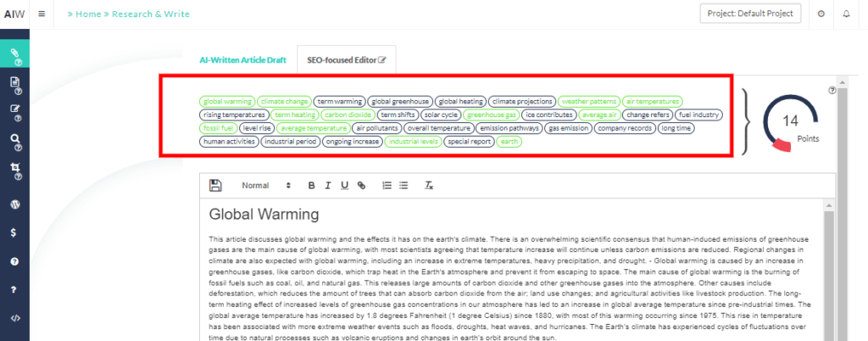
Task: Click the 'industrial levels' keyword tag
Action: (x=413, y=141)
